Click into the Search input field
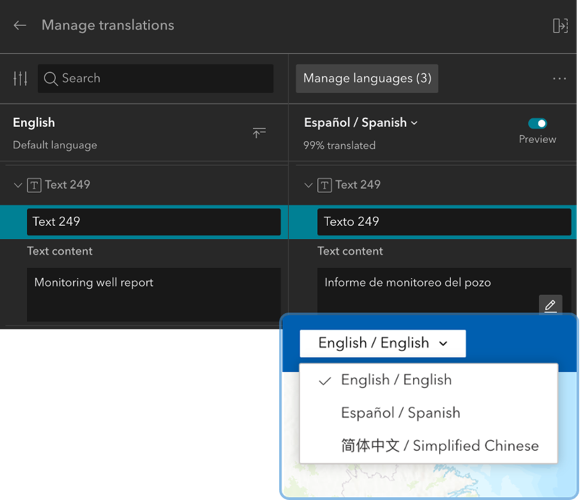This screenshot has width=580, height=500. [x=156, y=78]
